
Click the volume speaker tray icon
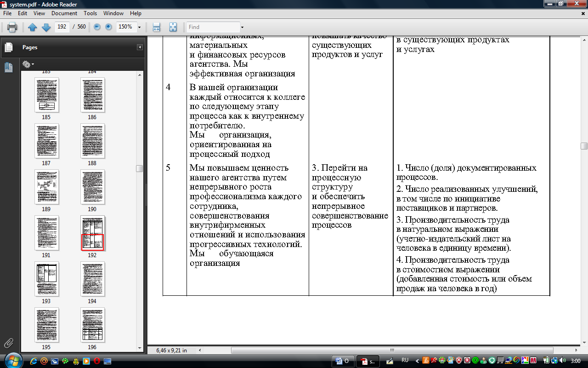[x=564, y=361]
